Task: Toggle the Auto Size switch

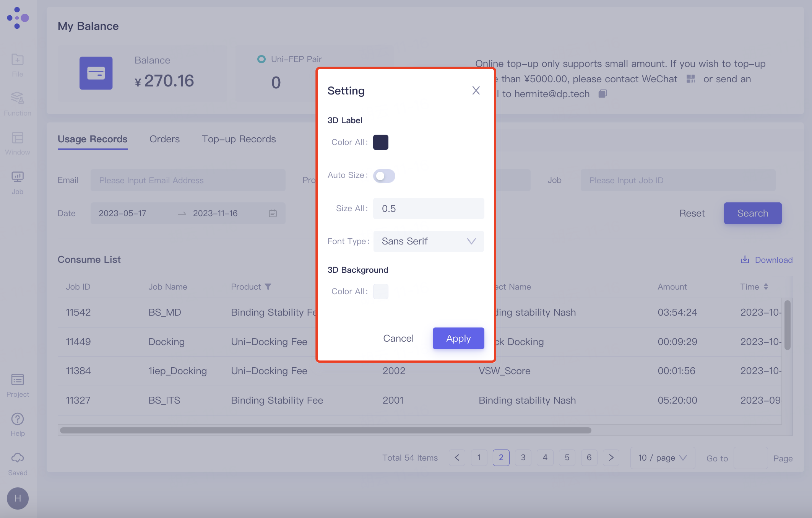Action: (384, 176)
